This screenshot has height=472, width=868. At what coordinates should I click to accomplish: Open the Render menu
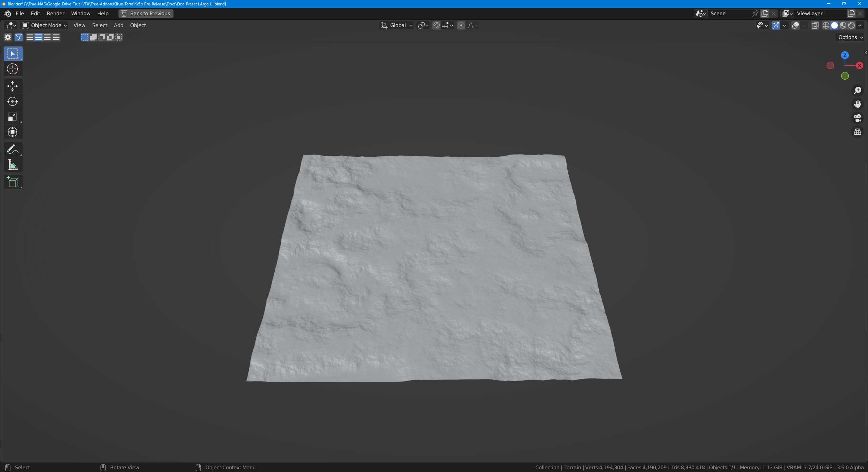(x=55, y=14)
